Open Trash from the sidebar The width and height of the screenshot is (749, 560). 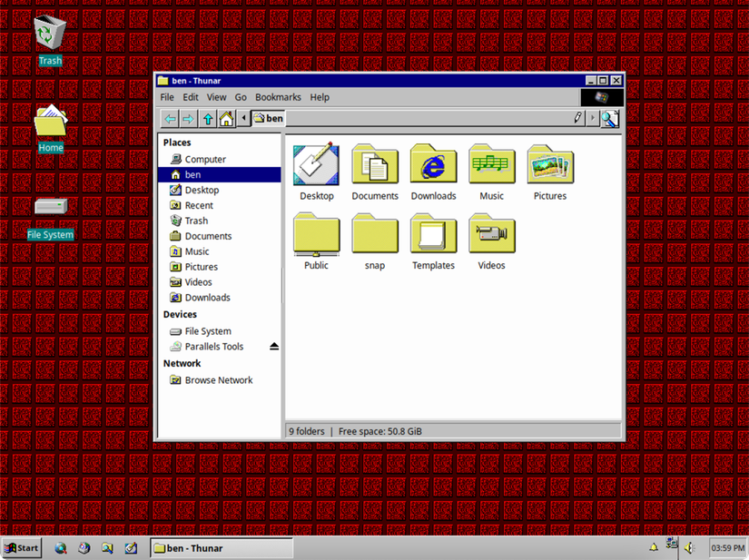[196, 221]
